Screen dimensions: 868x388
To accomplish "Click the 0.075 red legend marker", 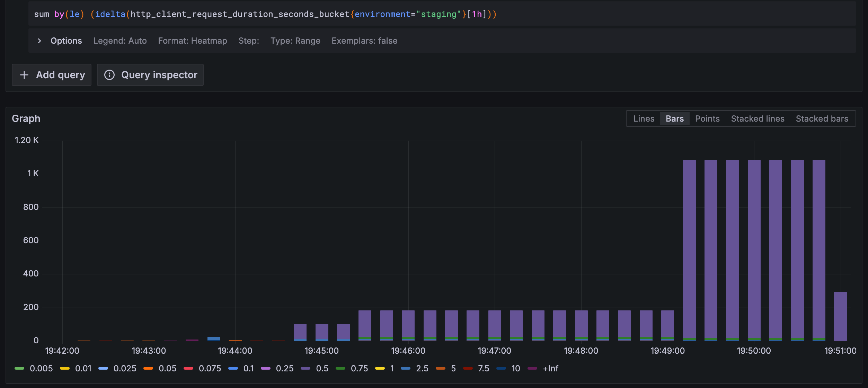I will click(x=188, y=369).
